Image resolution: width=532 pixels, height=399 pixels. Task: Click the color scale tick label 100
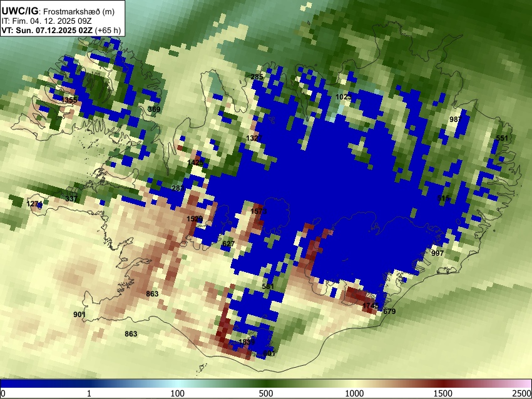[x=177, y=393]
